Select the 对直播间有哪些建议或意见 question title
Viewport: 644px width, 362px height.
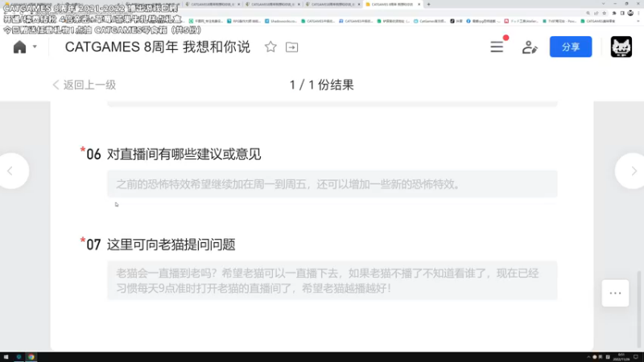click(184, 154)
